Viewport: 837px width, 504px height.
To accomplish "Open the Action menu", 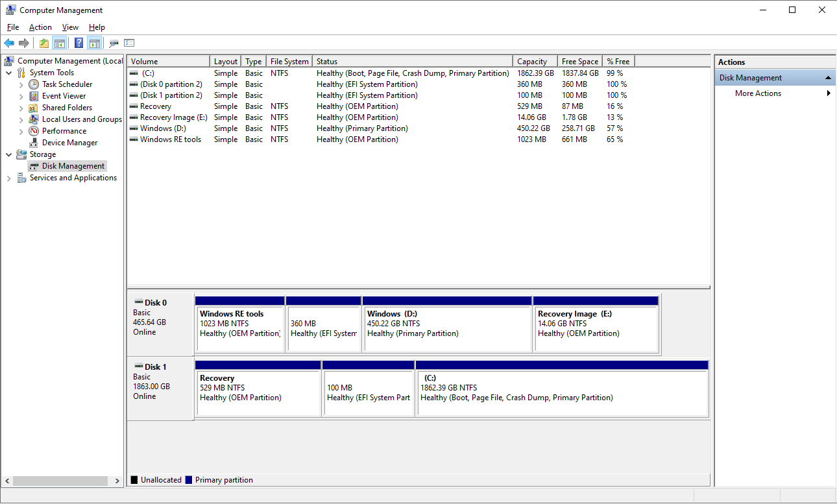I will (x=40, y=27).
